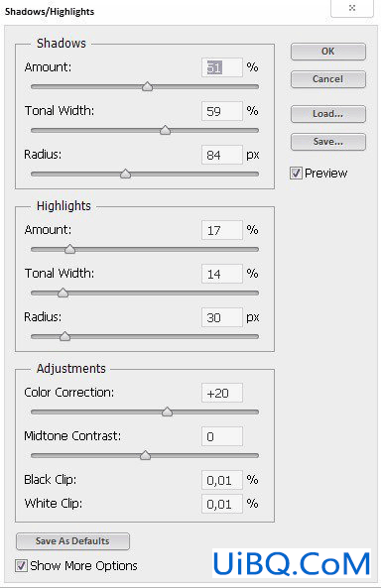Uncheck Show More Options
This screenshot has width=381, height=588.
21,565
